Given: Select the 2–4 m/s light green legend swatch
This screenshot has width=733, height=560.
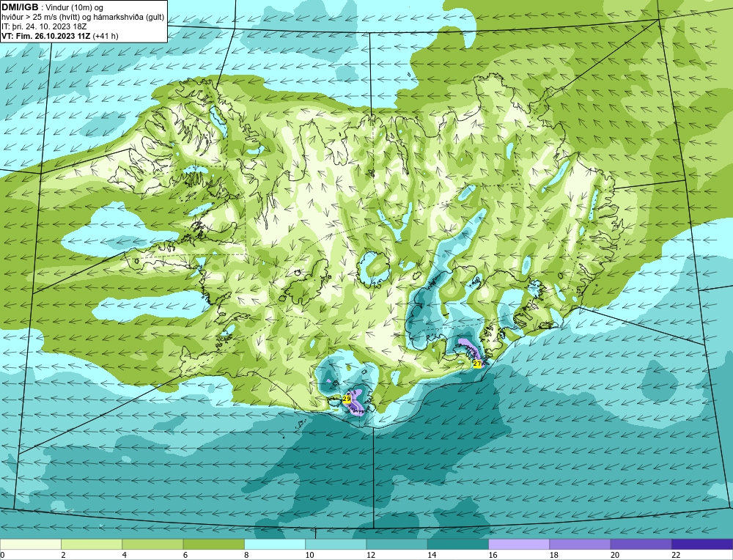Looking at the screenshot, I should [x=92, y=544].
